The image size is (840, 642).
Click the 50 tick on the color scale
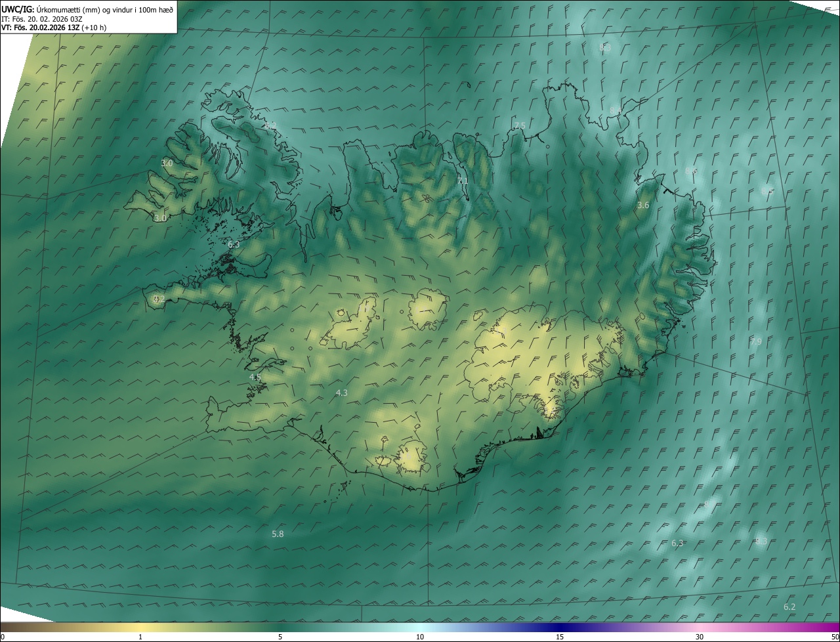click(835, 637)
